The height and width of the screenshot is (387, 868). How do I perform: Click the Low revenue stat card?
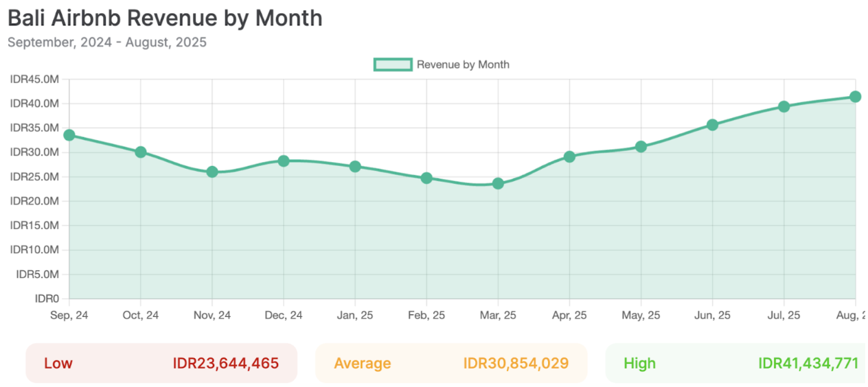click(x=161, y=363)
